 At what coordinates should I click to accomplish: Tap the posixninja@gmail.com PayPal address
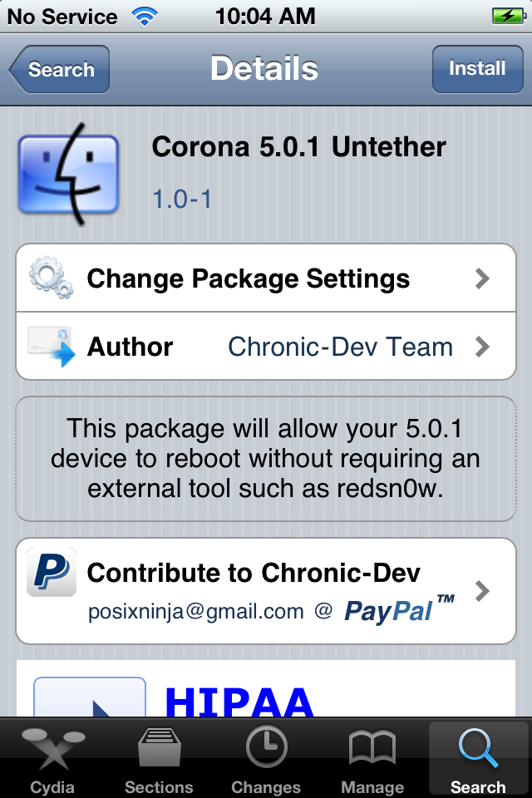pyautogui.click(x=196, y=613)
